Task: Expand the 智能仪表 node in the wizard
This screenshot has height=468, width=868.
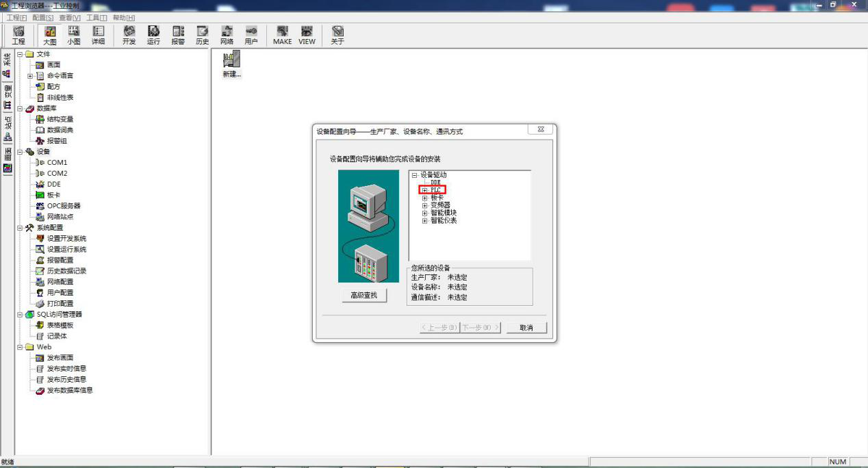Action: [425, 220]
